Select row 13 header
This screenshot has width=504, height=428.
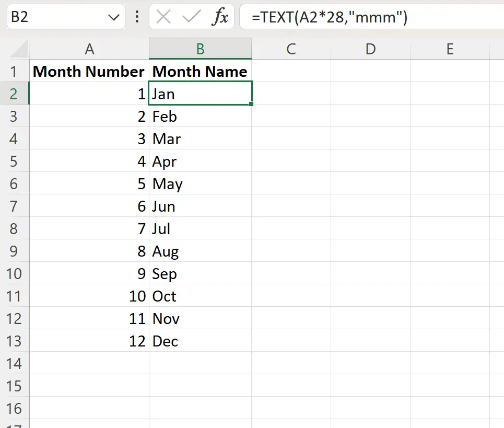(15, 341)
